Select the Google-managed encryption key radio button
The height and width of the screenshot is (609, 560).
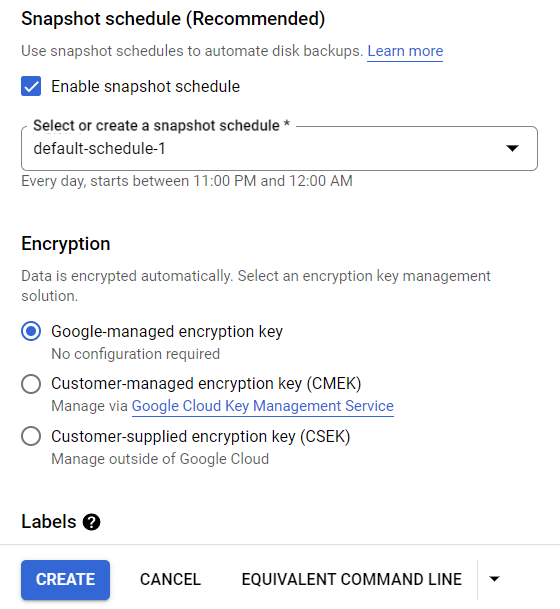tap(31, 331)
